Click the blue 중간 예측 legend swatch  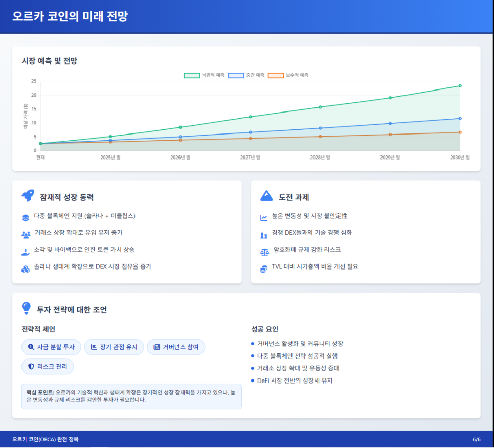tap(236, 75)
